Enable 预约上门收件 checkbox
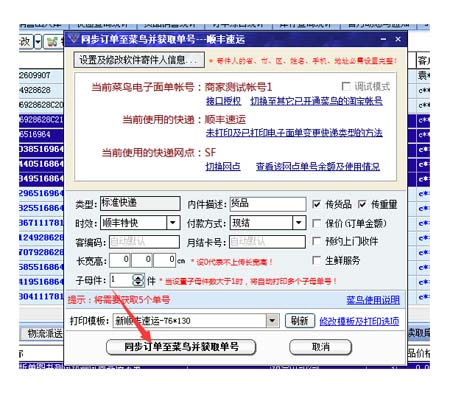Image resolution: width=450 pixels, height=393 pixels. click(x=316, y=241)
